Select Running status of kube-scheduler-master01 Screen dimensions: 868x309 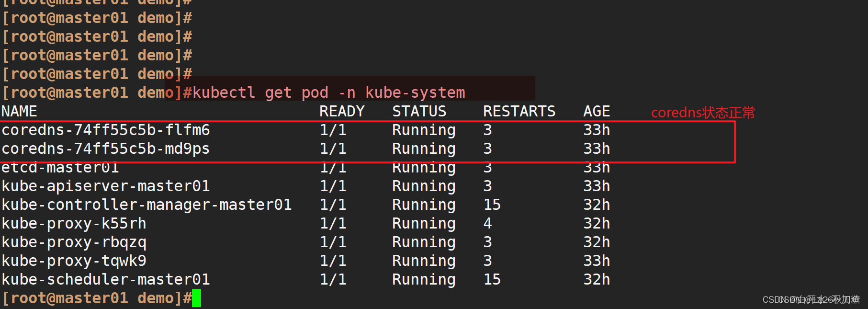(424, 280)
